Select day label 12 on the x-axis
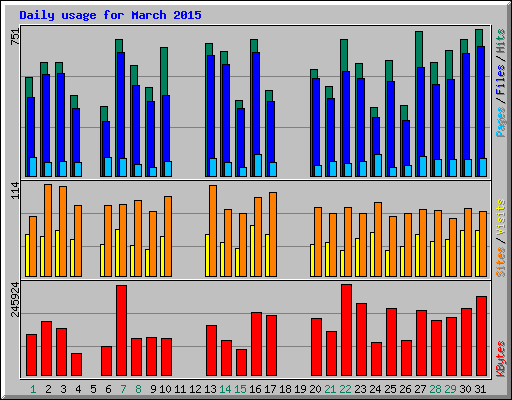Viewport: 512px width, 400px height. (x=195, y=389)
